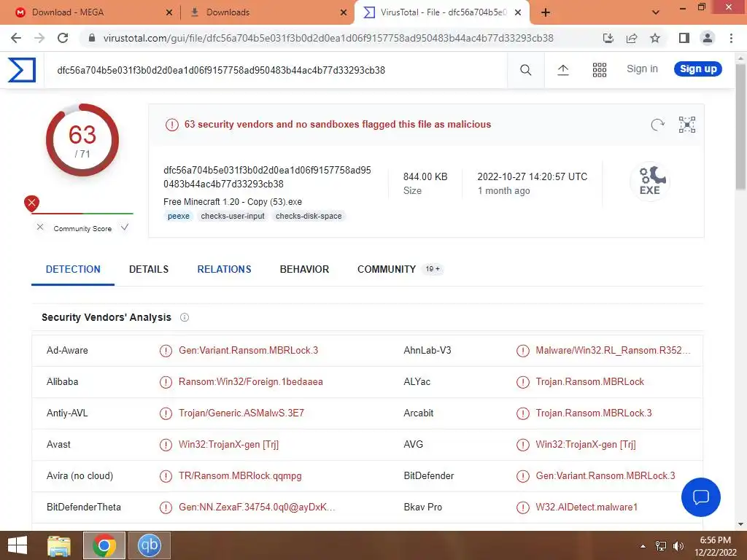Click the Sign in link
The image size is (747, 560).
click(x=642, y=69)
